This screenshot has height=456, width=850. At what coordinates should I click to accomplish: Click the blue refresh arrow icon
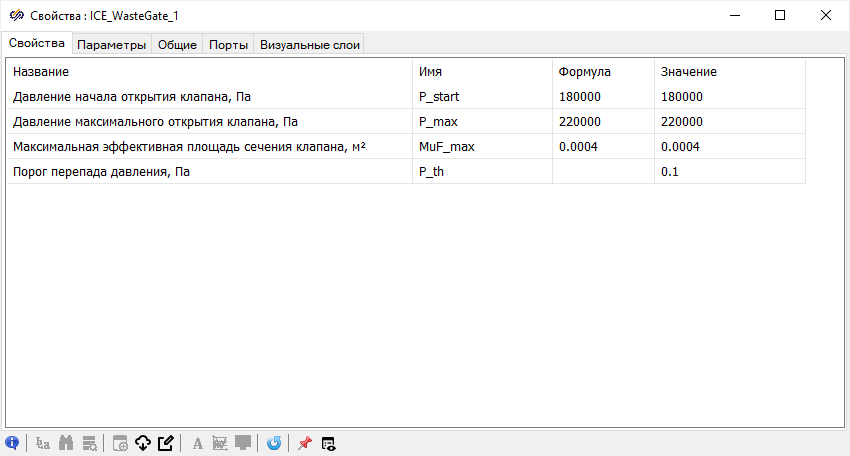274,443
